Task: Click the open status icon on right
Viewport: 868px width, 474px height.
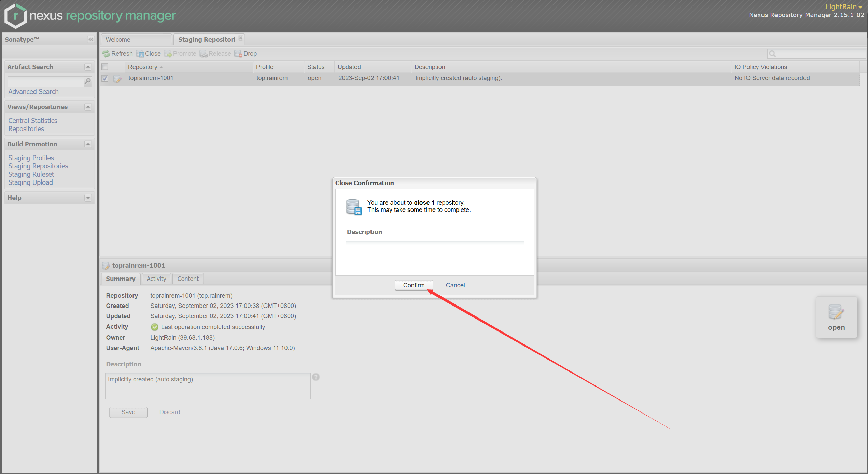Action: pyautogui.click(x=836, y=312)
